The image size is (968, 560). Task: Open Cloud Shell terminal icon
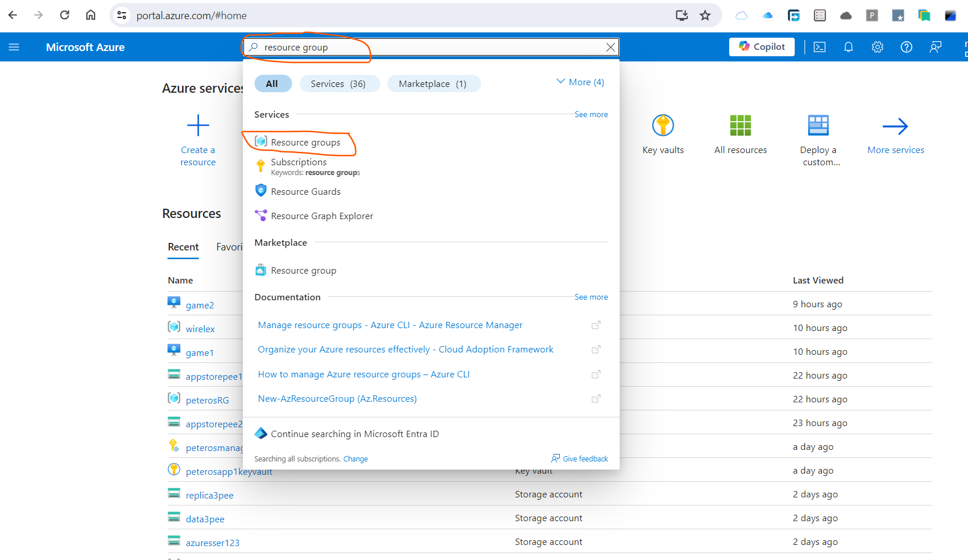click(820, 47)
